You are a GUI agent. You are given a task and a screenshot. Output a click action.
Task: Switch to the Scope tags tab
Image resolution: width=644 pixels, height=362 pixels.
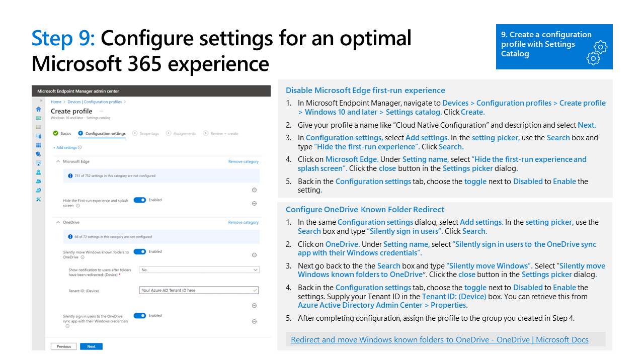click(x=146, y=134)
